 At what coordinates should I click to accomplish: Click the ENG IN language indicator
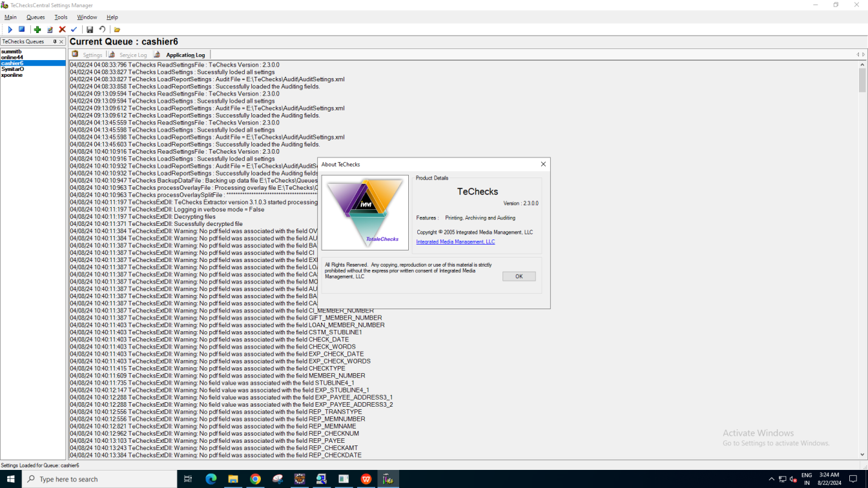[807, 479]
